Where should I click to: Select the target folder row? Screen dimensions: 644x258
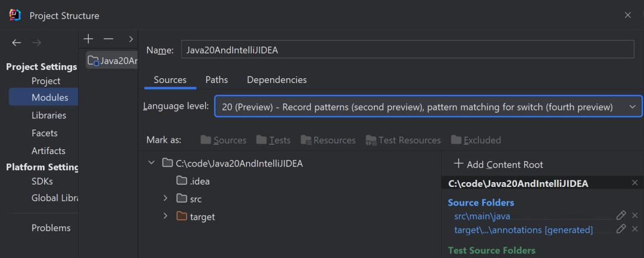tap(202, 217)
